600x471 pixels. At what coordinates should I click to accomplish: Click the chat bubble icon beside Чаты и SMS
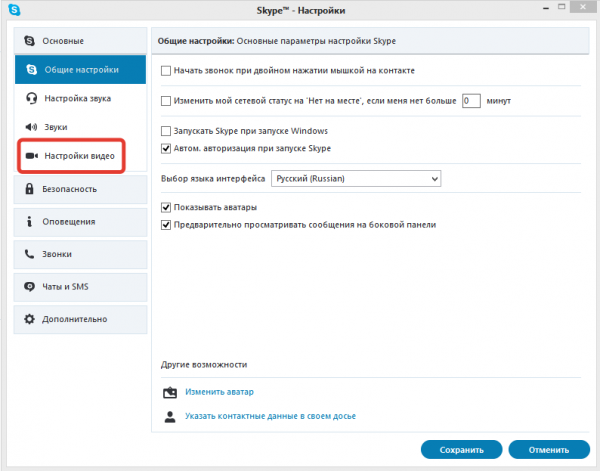(x=29, y=287)
